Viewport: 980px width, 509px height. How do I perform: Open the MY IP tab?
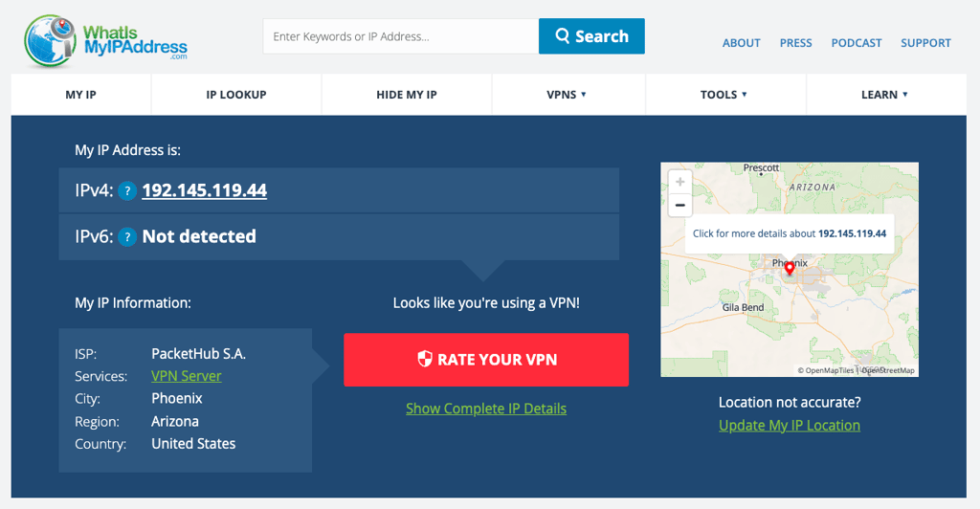80,95
